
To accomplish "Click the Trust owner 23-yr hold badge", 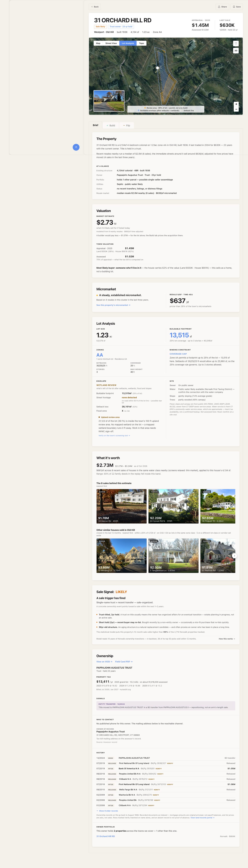I will (121, 27).
